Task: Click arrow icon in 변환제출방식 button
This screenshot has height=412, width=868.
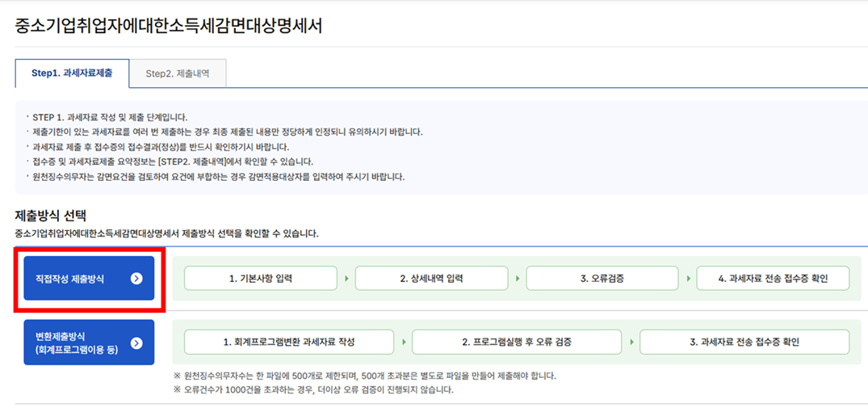Action: pyautogui.click(x=136, y=343)
